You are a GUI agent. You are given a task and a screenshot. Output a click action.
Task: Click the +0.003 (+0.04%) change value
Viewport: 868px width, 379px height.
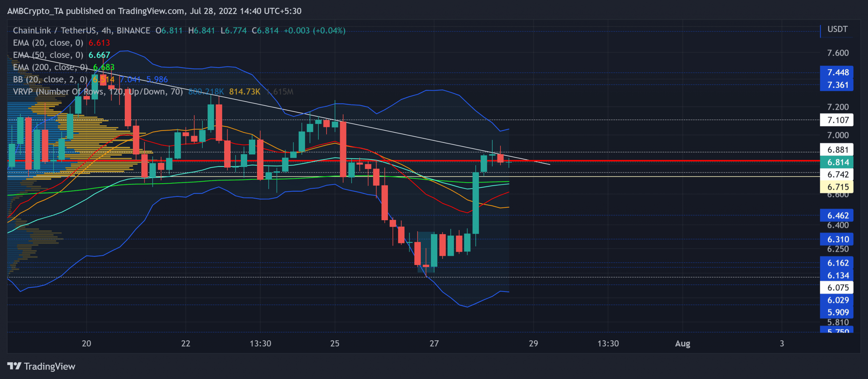[315, 31]
